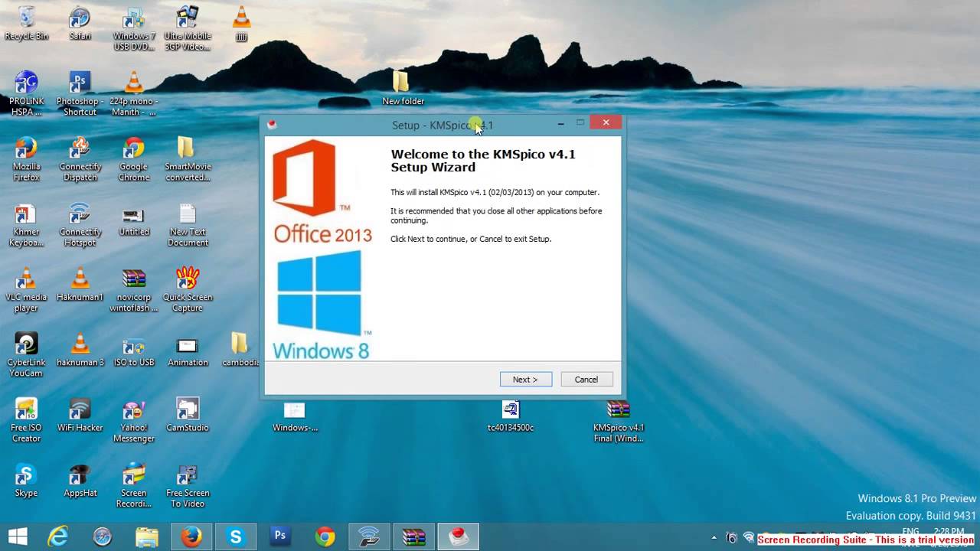
Task: Select VLC media player desktop icon
Action: tap(26, 290)
